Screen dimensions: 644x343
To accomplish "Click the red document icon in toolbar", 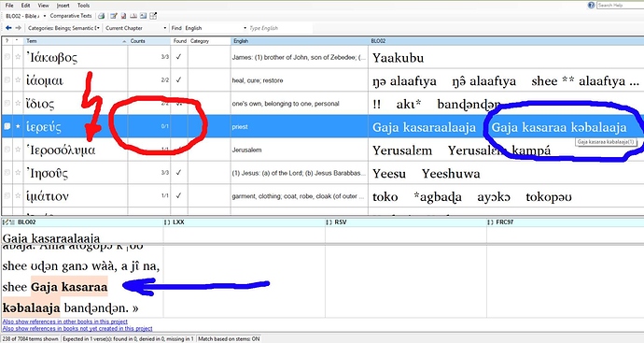I will (123, 16).
